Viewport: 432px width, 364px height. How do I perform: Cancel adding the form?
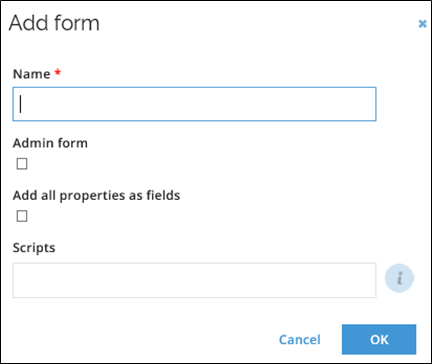300,340
